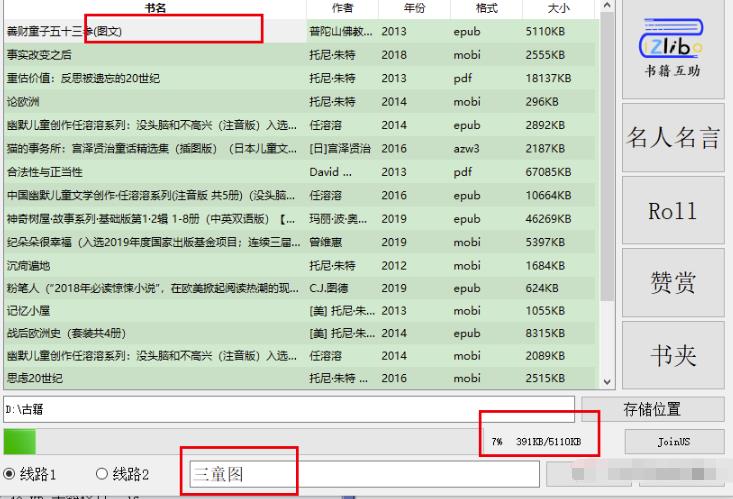Click the 存储位置 button
The image size is (733, 499).
[658, 409]
